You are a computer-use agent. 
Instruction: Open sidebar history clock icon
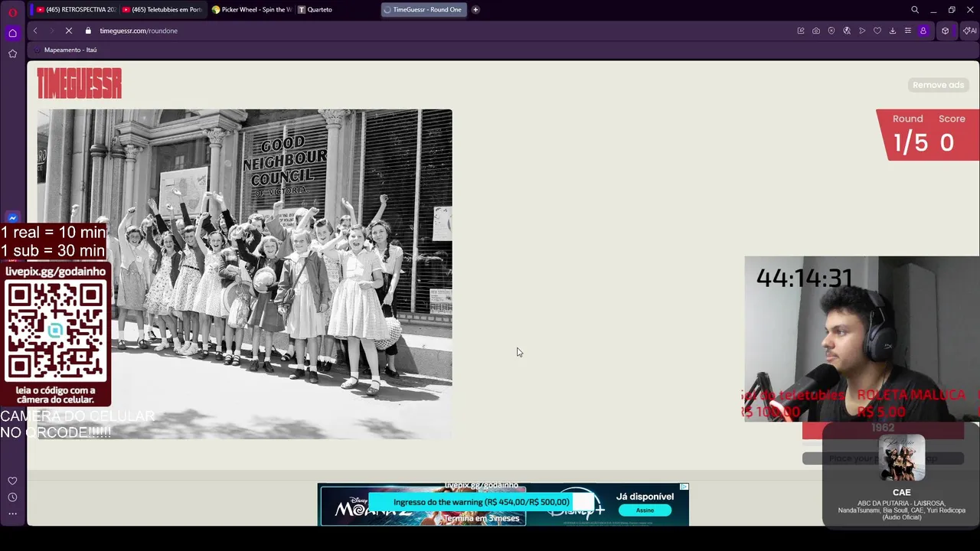click(x=12, y=497)
